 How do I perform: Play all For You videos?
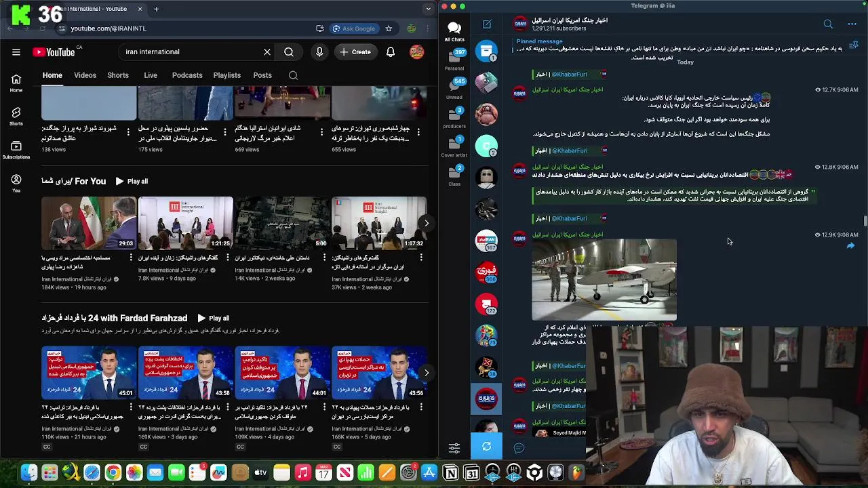(132, 182)
